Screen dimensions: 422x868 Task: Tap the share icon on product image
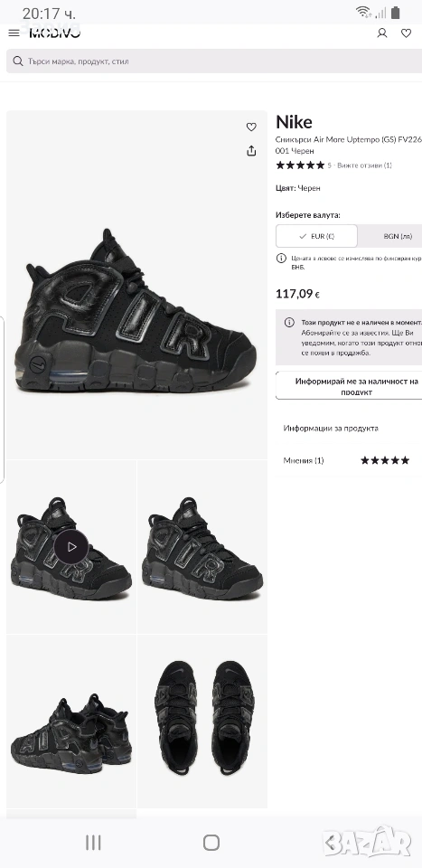(251, 151)
